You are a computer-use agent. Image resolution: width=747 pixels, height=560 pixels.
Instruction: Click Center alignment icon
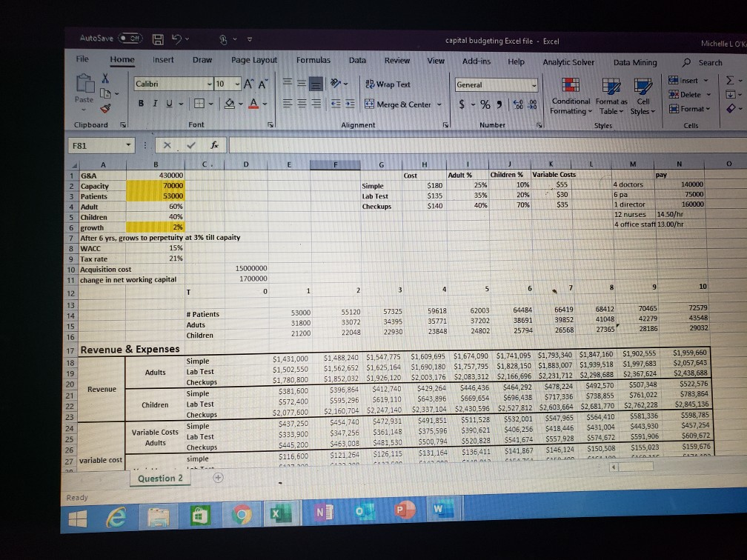tap(302, 104)
